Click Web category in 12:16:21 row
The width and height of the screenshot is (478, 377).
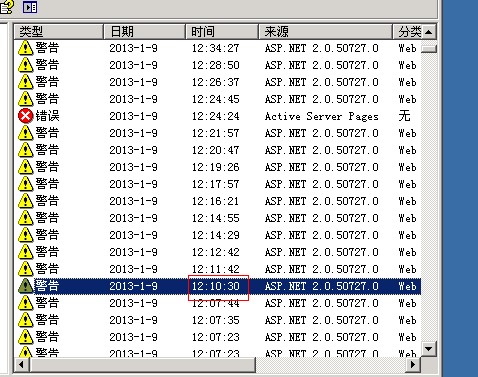[407, 201]
